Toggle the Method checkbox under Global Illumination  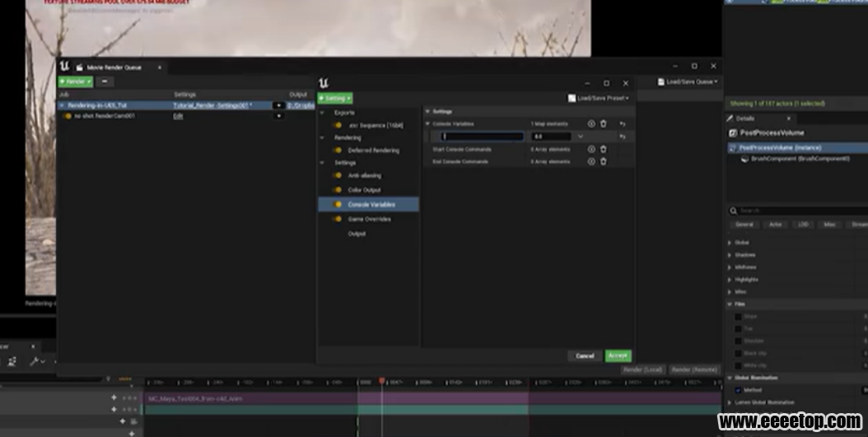coord(738,390)
